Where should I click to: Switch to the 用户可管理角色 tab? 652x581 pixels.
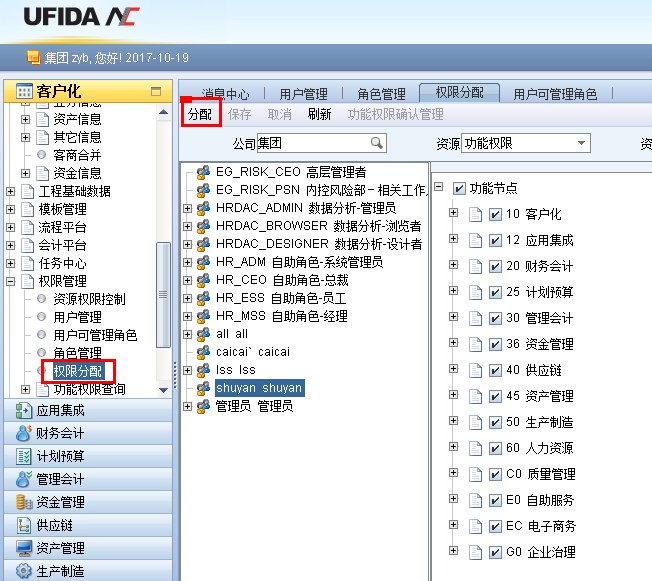pyautogui.click(x=555, y=94)
